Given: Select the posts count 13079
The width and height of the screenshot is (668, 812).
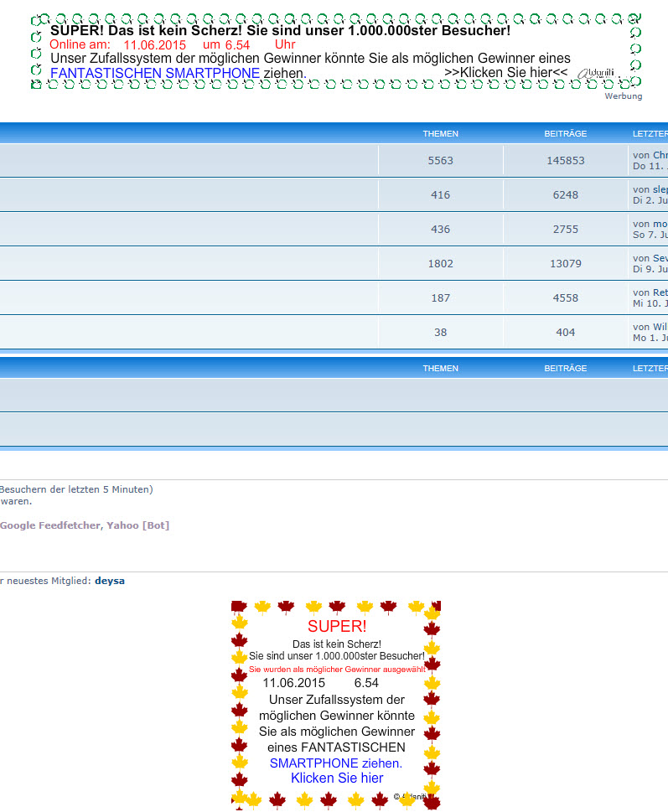Looking at the screenshot, I should point(566,264).
